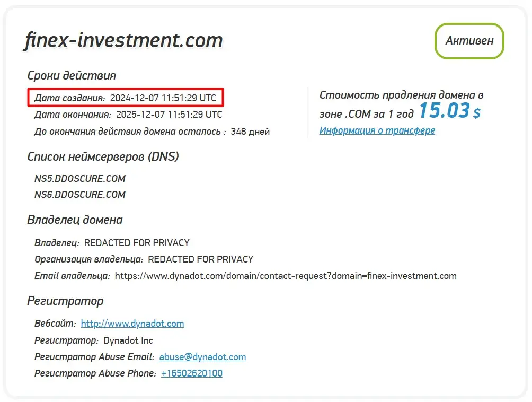
Task: Click the Регистратор section header
Action: pos(65,301)
